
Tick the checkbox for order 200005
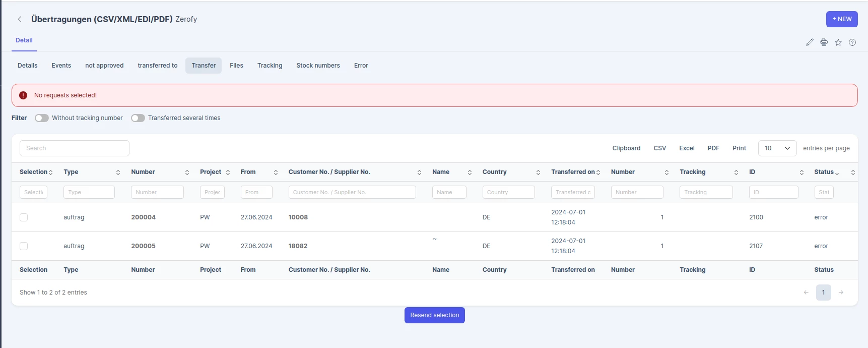coord(24,246)
